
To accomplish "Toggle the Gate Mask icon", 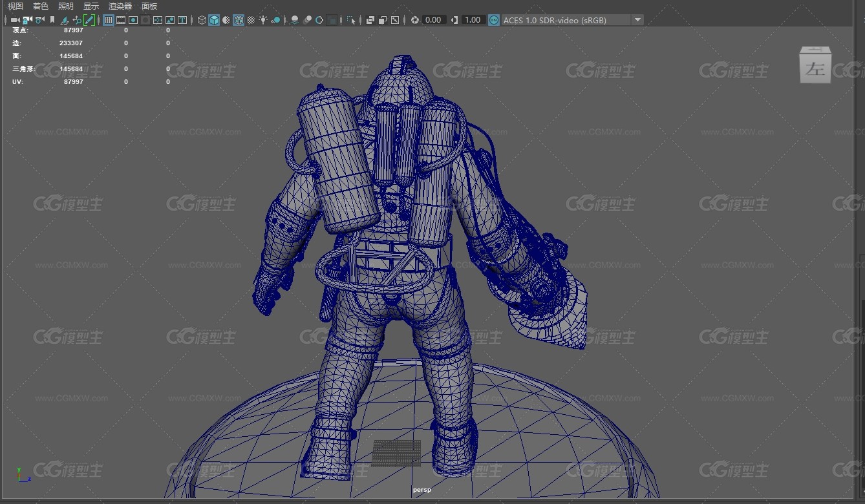I will point(145,20).
